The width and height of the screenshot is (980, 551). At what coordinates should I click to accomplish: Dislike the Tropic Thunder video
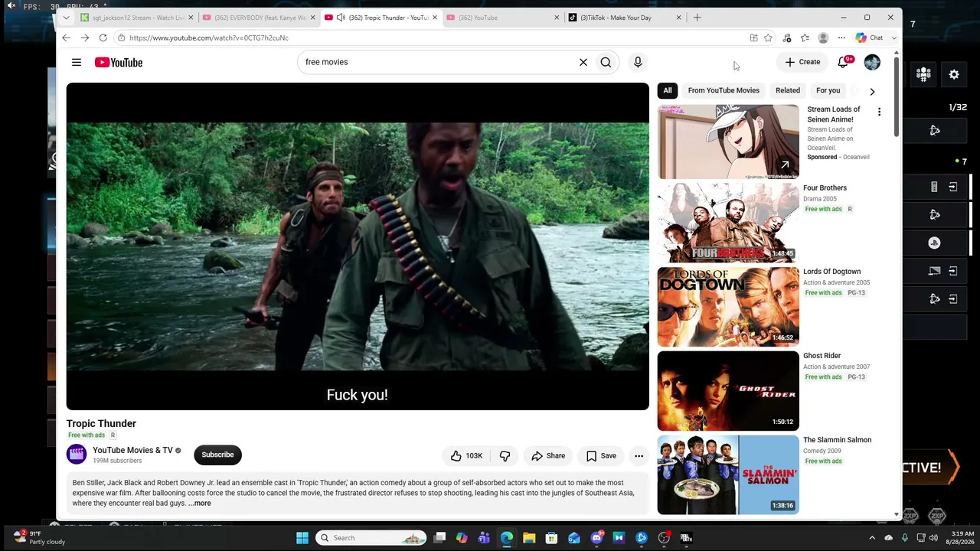(x=505, y=456)
